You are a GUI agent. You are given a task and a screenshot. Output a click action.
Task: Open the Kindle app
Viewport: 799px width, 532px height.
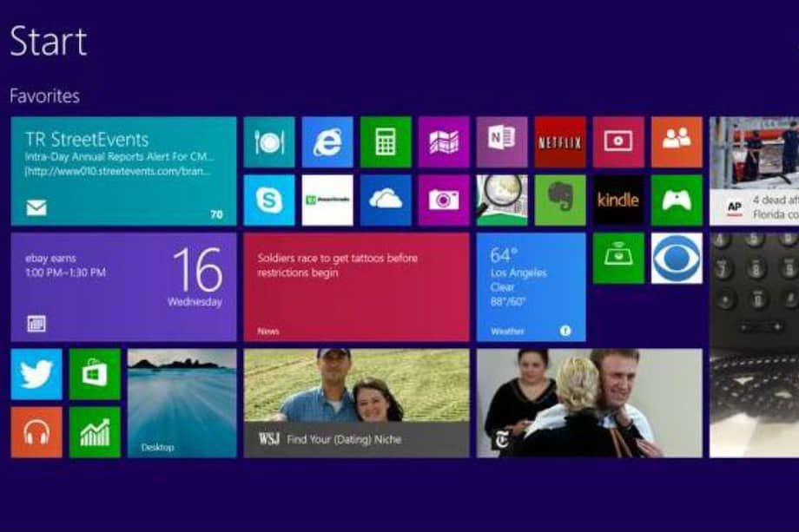618,200
